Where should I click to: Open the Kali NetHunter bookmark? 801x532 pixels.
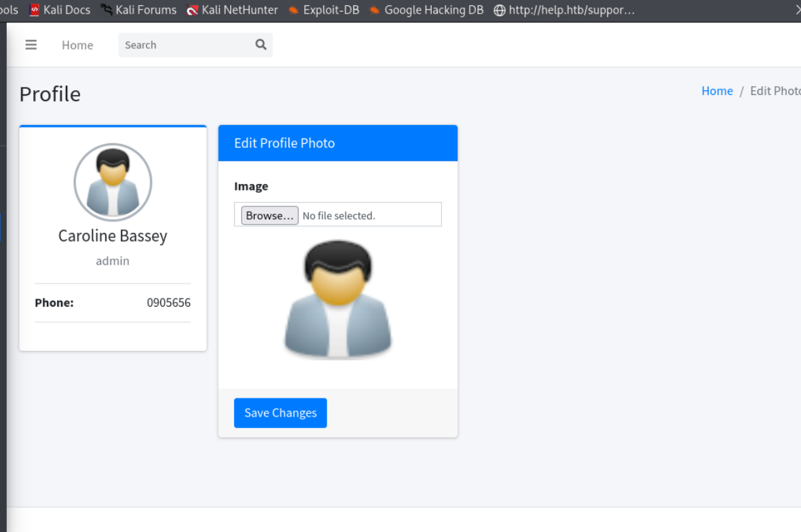tap(232, 10)
